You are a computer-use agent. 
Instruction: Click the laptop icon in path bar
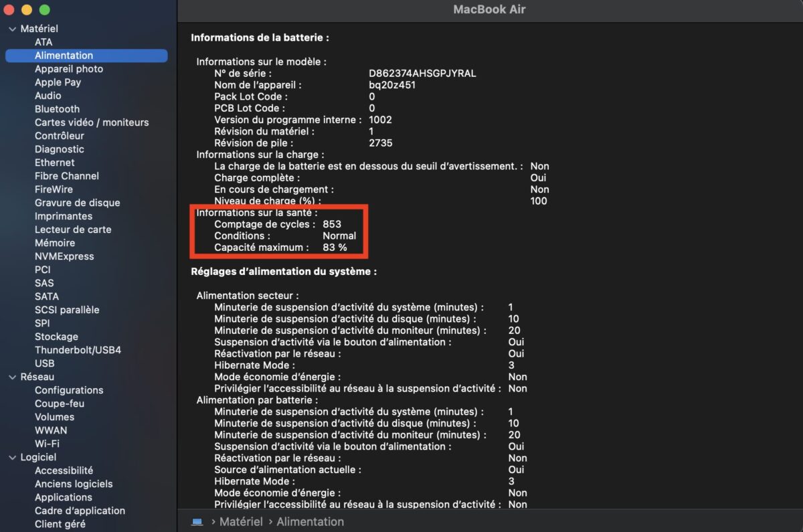(197, 521)
